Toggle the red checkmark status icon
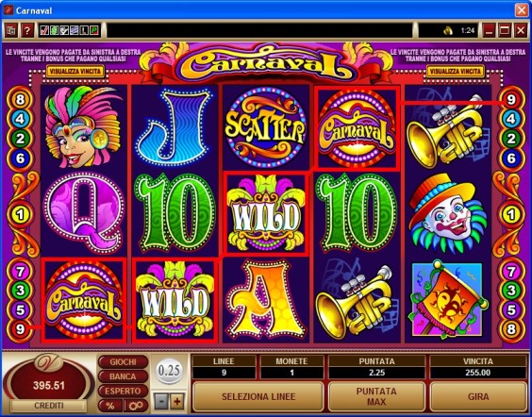Screen dimensions: 532x417 (44, 31)
